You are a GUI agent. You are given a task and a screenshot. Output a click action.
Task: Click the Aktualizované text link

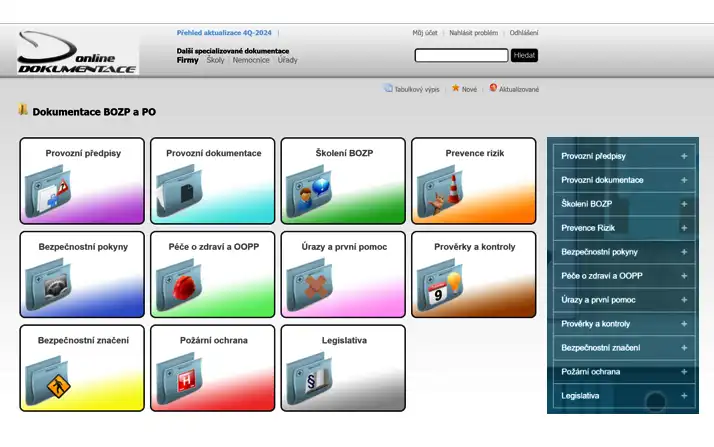[x=519, y=89]
